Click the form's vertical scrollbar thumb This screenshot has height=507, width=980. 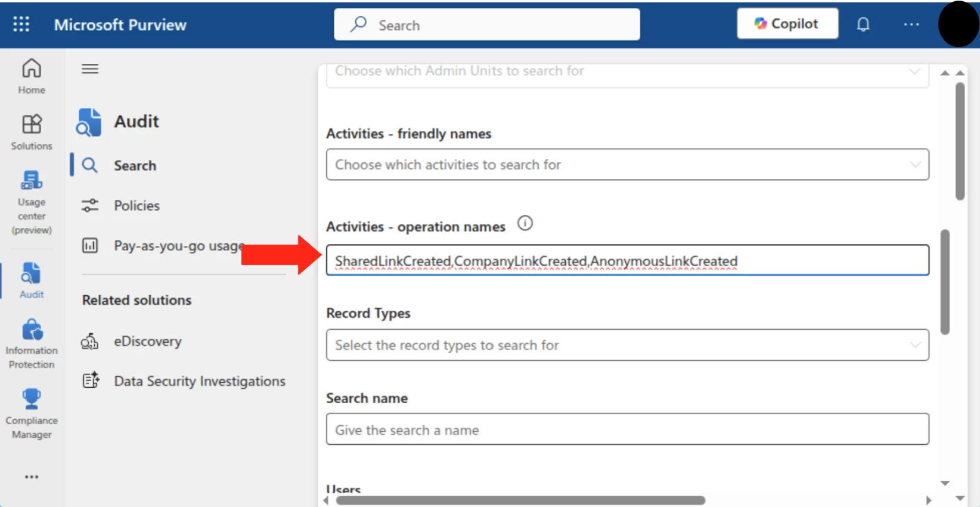click(x=945, y=282)
